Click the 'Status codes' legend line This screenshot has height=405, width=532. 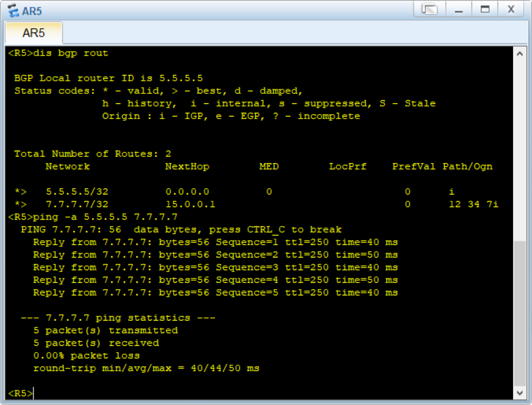coord(159,91)
